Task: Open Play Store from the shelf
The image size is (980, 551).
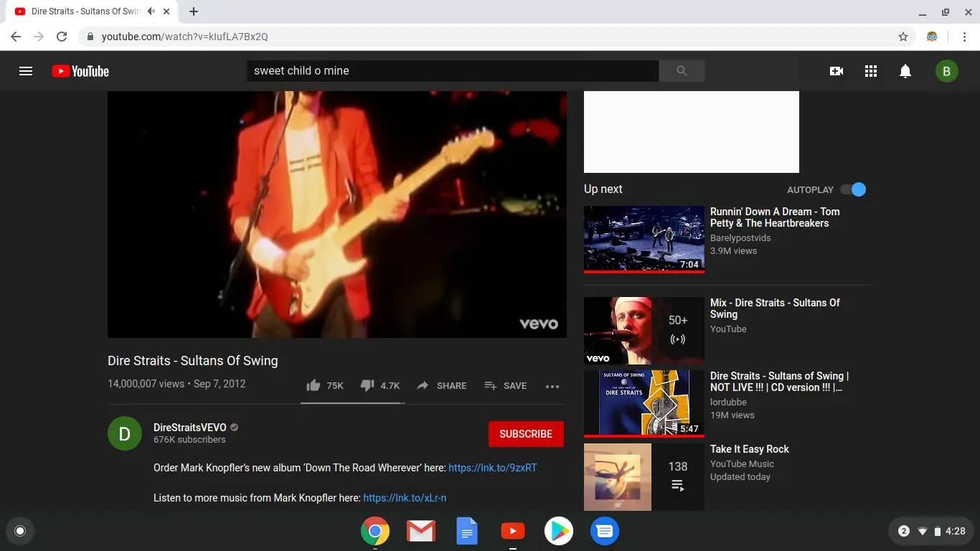Action: 559,531
